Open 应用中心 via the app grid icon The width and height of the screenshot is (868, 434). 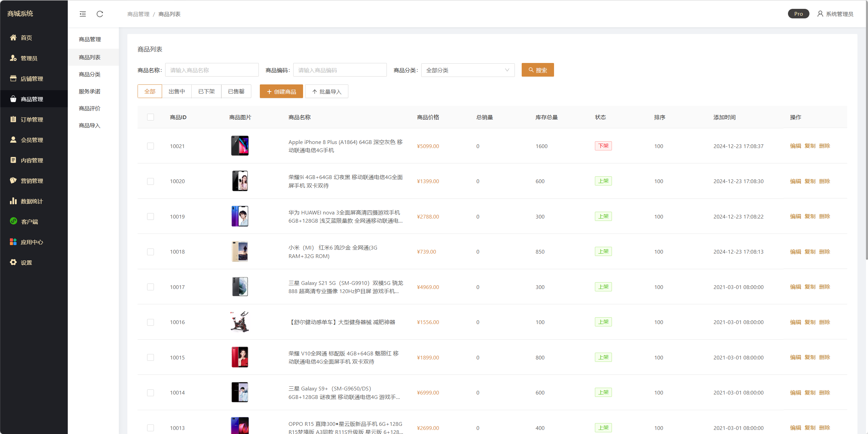[13, 242]
